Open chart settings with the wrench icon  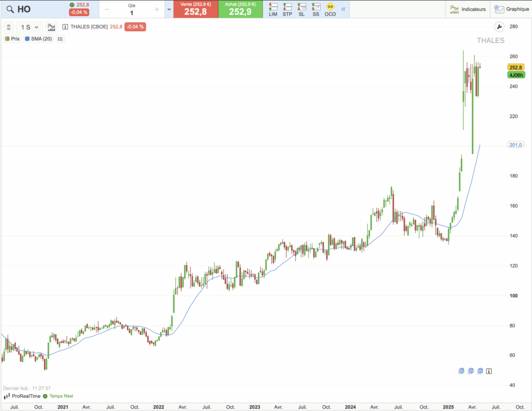point(499,27)
